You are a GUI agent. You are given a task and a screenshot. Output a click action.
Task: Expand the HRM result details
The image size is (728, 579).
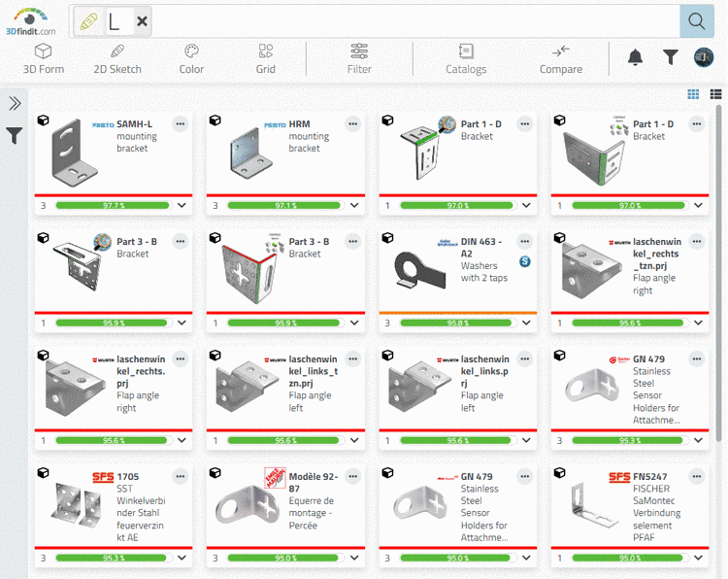pos(354,205)
